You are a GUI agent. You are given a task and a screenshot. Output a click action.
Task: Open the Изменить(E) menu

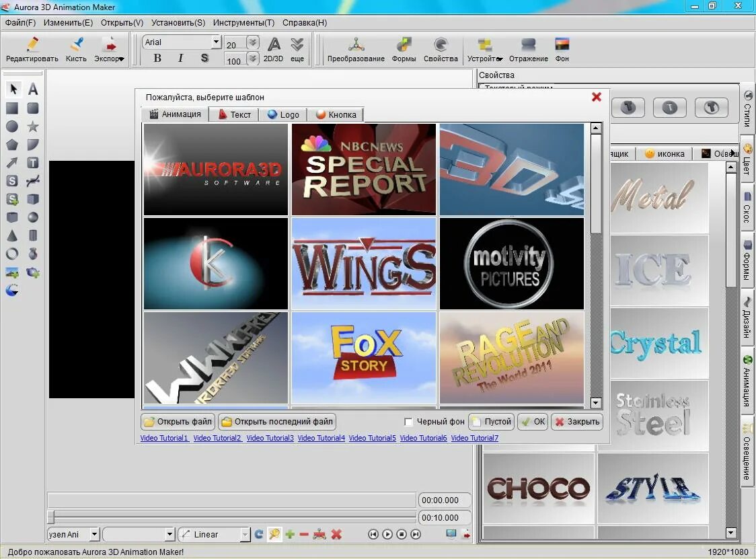click(x=68, y=23)
